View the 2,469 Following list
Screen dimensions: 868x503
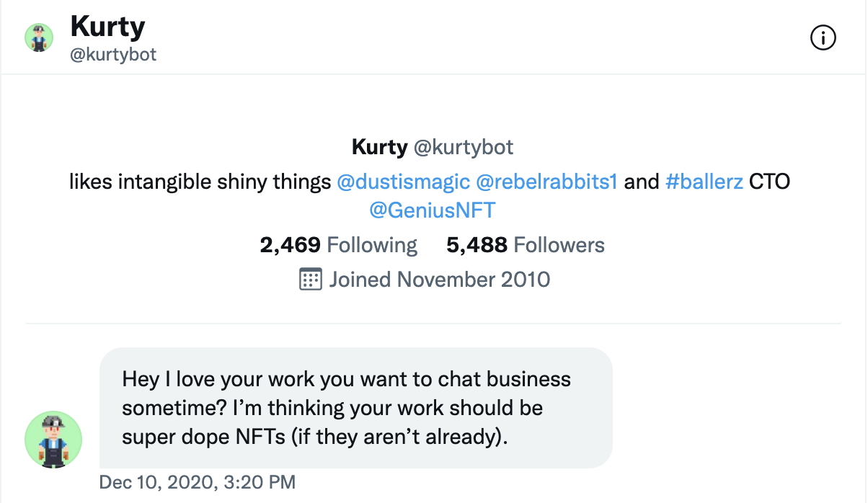click(339, 245)
